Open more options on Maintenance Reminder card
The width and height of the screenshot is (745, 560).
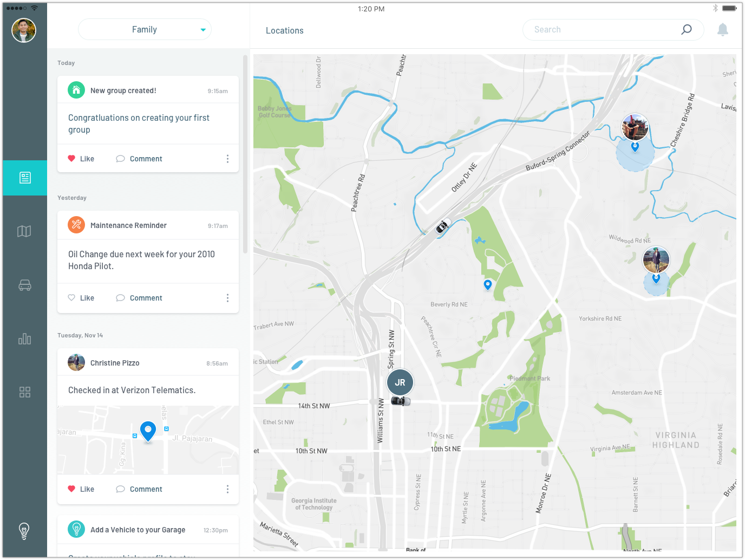coord(227,298)
